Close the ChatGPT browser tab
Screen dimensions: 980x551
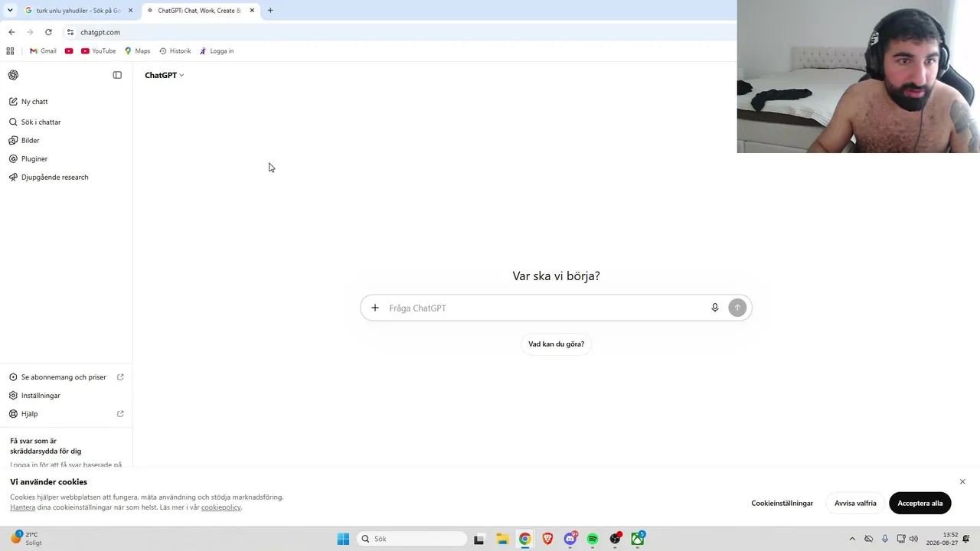pos(252,11)
